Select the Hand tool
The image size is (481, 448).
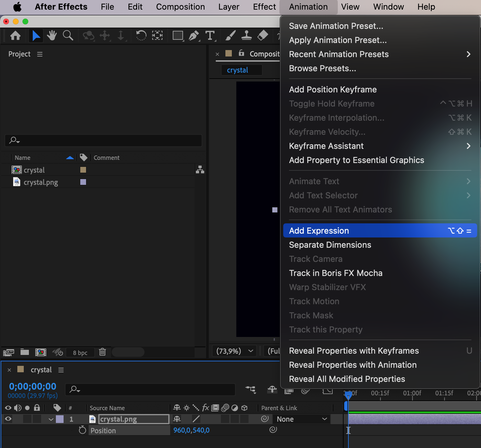point(52,35)
